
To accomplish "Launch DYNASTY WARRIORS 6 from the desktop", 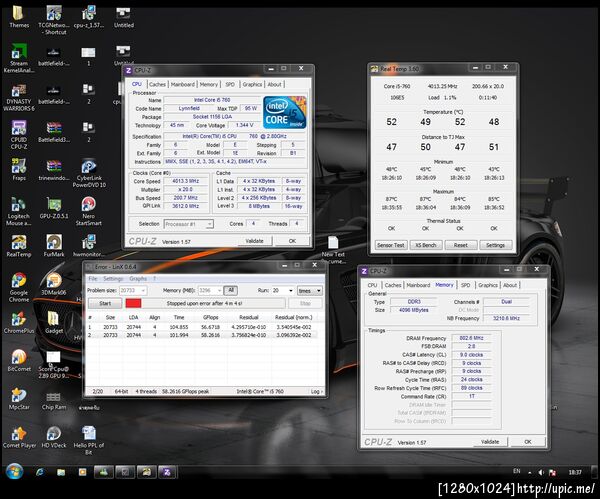I will [19, 96].
